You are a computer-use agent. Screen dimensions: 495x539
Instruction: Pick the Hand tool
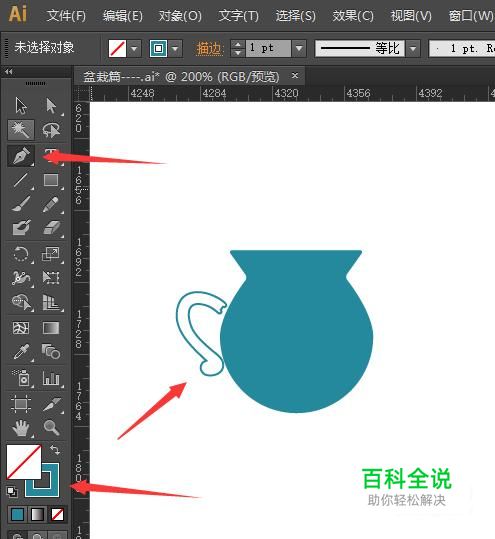point(21,428)
